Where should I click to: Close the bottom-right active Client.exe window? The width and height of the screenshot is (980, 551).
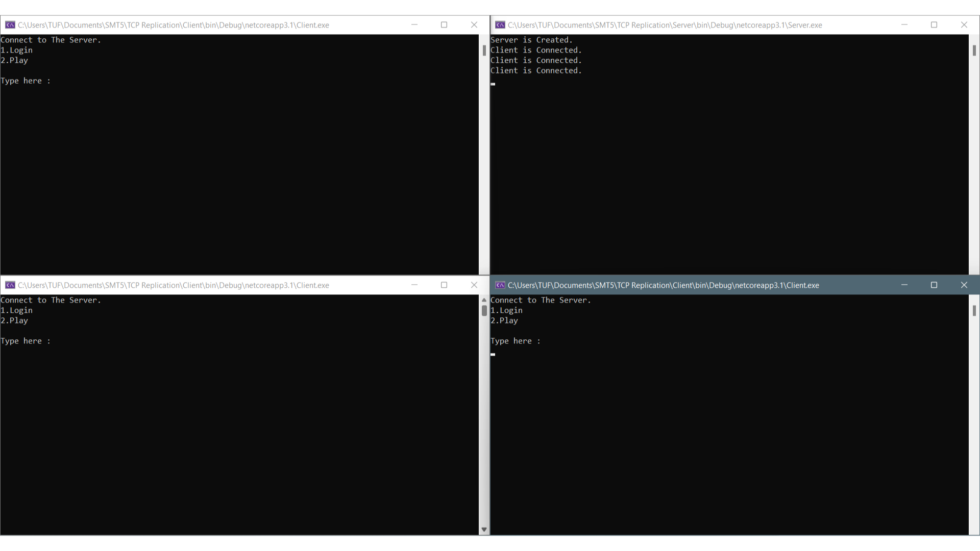coord(964,285)
